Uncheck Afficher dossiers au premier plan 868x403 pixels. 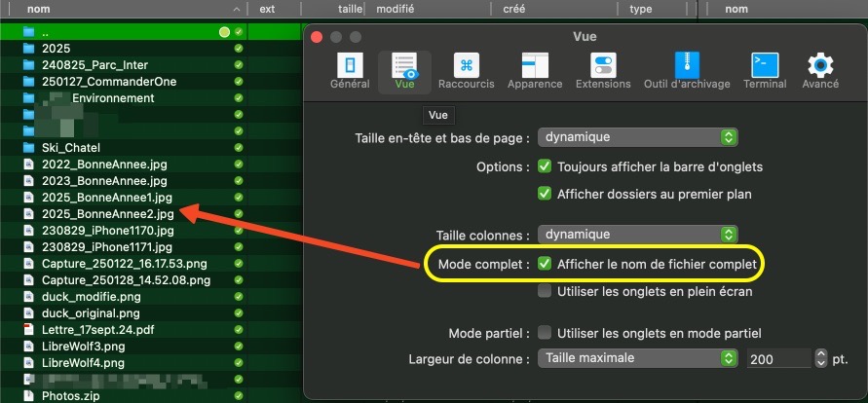click(545, 194)
